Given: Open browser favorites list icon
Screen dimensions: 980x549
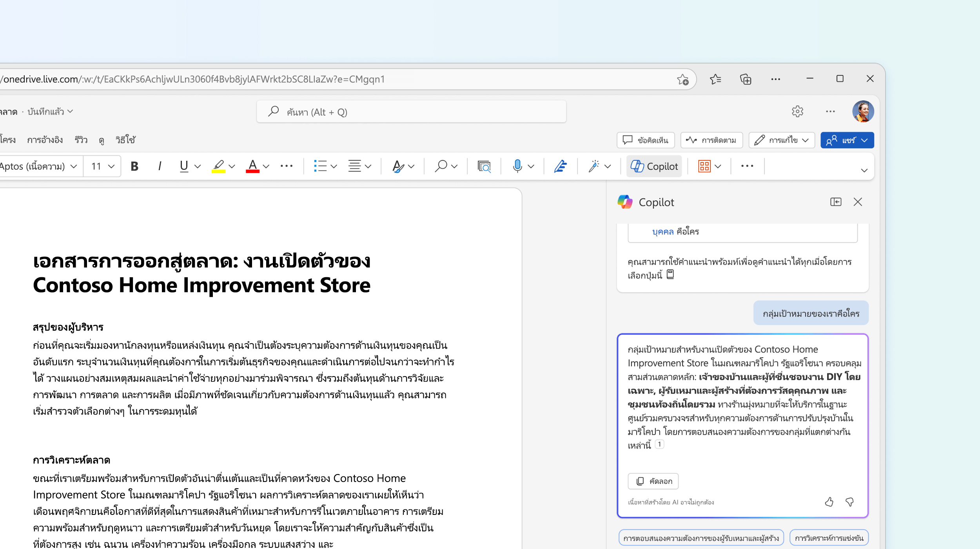Looking at the screenshot, I should 715,79.
